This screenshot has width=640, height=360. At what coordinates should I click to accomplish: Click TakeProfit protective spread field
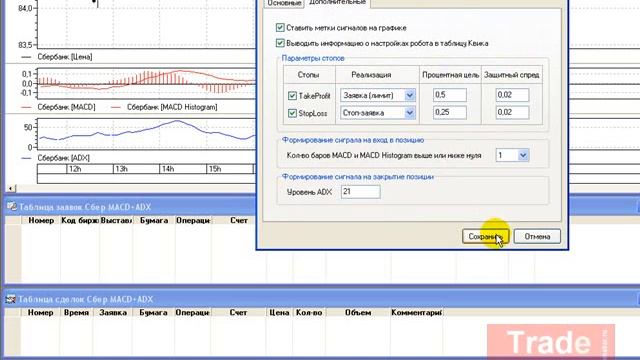512,95
